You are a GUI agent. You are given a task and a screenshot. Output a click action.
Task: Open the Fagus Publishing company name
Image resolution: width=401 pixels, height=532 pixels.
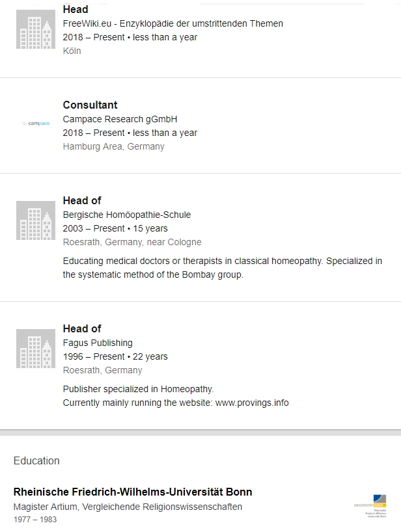(x=98, y=343)
